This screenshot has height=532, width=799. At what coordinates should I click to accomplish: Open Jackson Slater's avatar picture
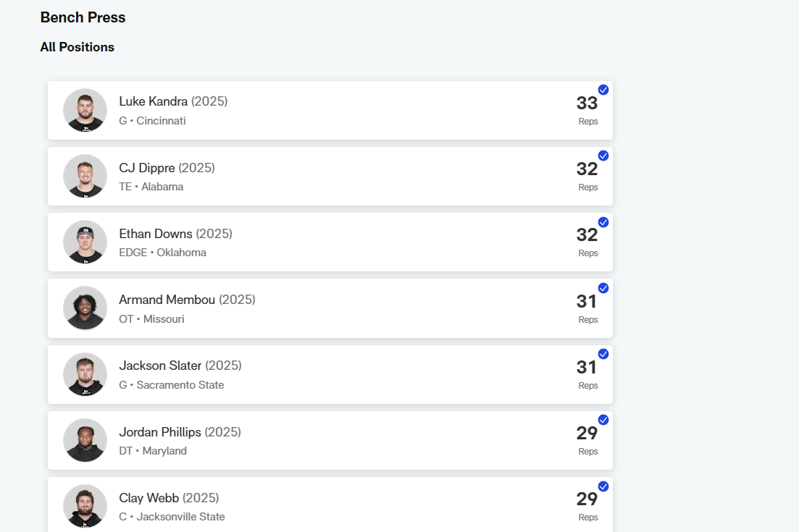pos(85,374)
